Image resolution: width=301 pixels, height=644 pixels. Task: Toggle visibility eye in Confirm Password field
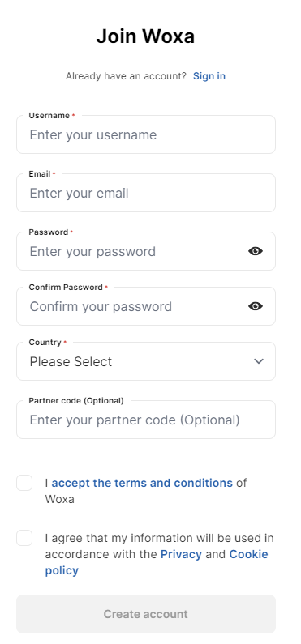point(256,306)
